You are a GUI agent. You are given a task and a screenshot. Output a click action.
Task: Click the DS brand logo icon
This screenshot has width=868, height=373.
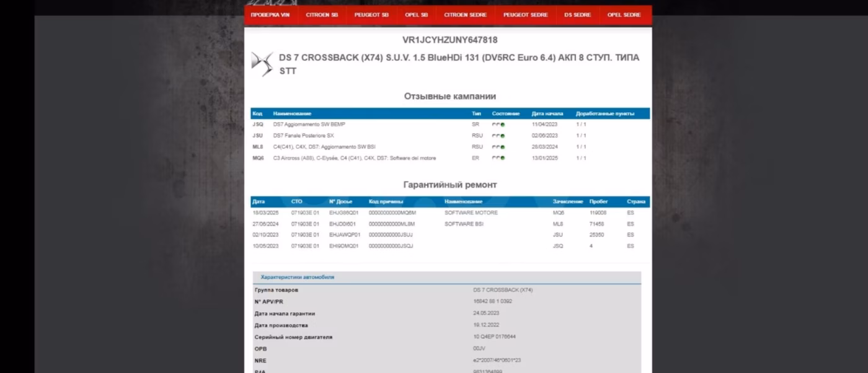click(x=262, y=64)
